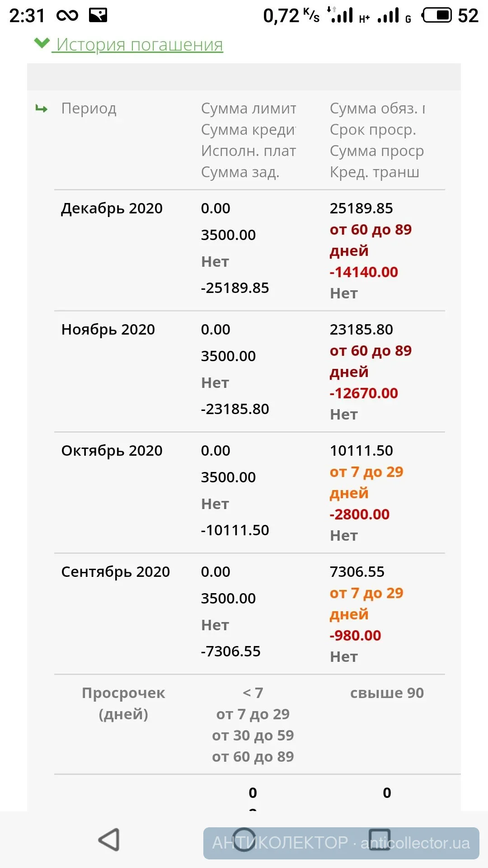Open the История погашения link

click(x=139, y=45)
